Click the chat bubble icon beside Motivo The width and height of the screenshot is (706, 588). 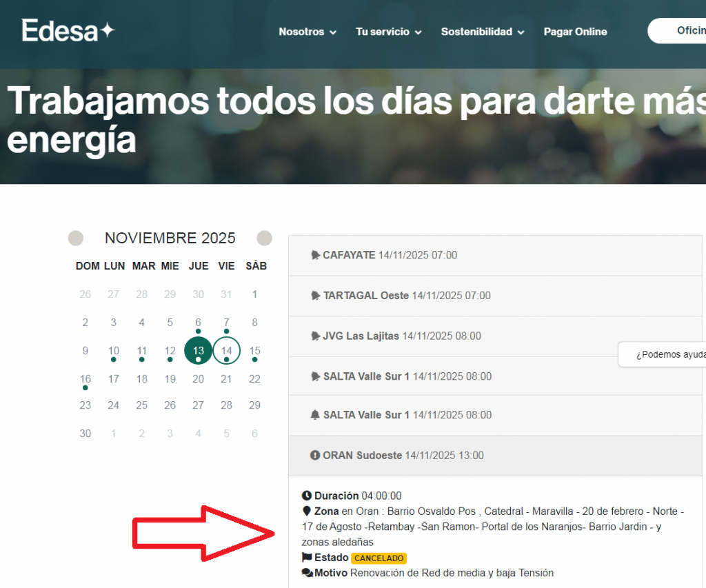(307, 573)
